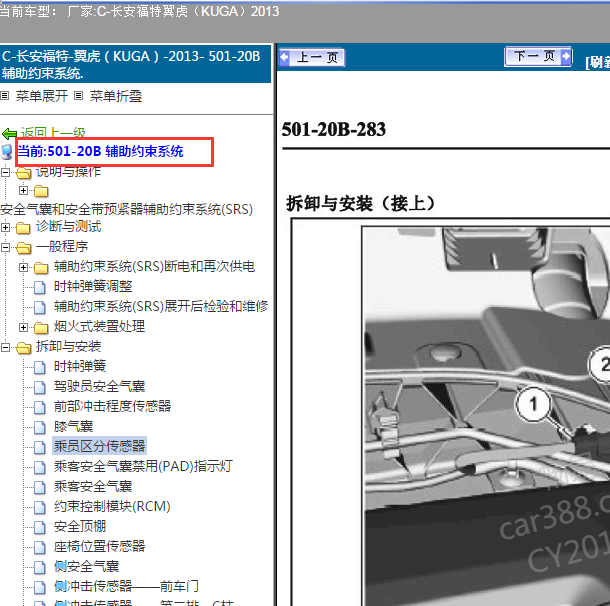The width and height of the screenshot is (610, 606).
Task: Go to previous page 上一页
Action: click(312, 58)
